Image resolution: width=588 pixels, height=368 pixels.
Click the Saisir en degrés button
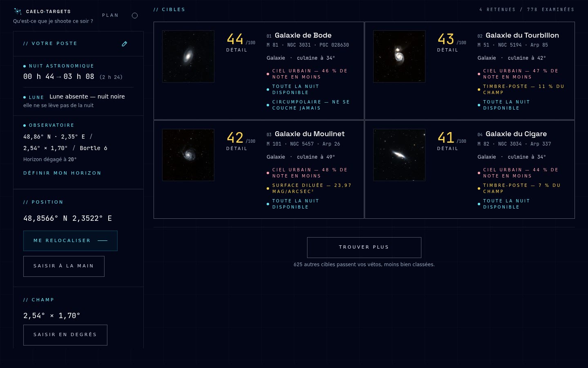point(65,335)
